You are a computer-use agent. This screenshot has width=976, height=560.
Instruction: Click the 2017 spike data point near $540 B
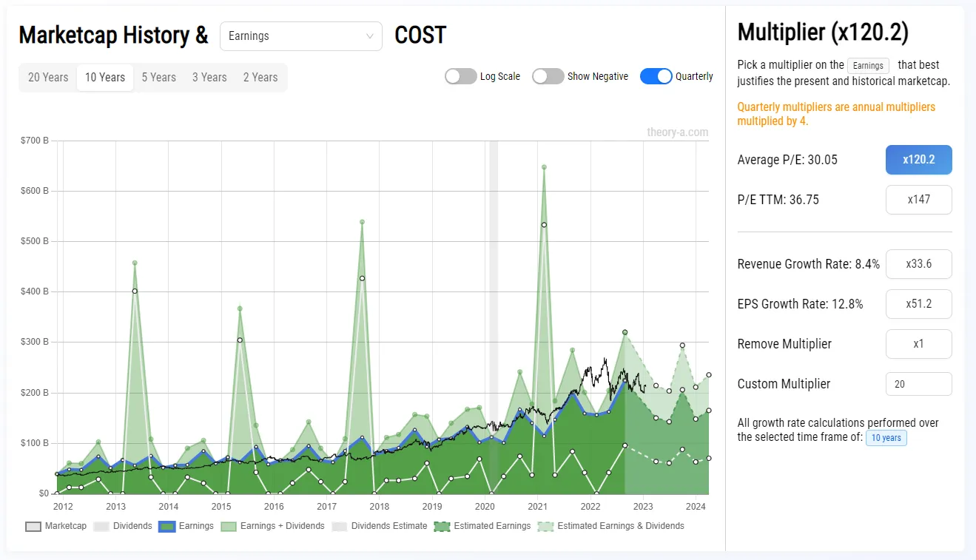click(x=362, y=222)
